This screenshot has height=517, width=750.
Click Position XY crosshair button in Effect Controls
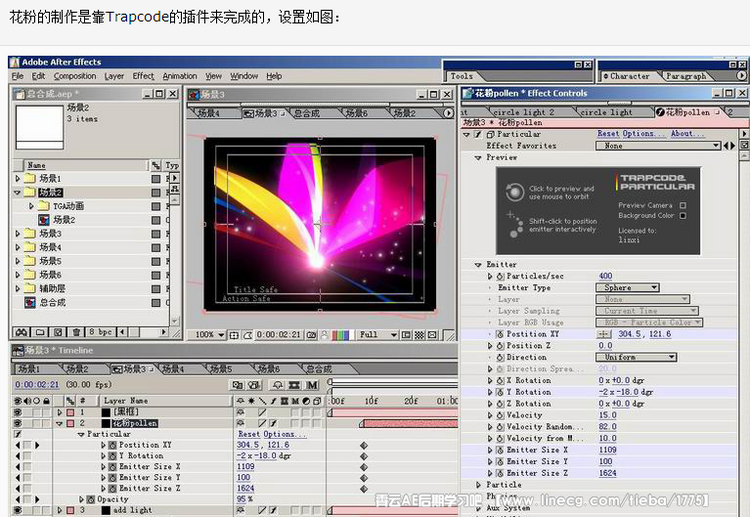[605, 334]
